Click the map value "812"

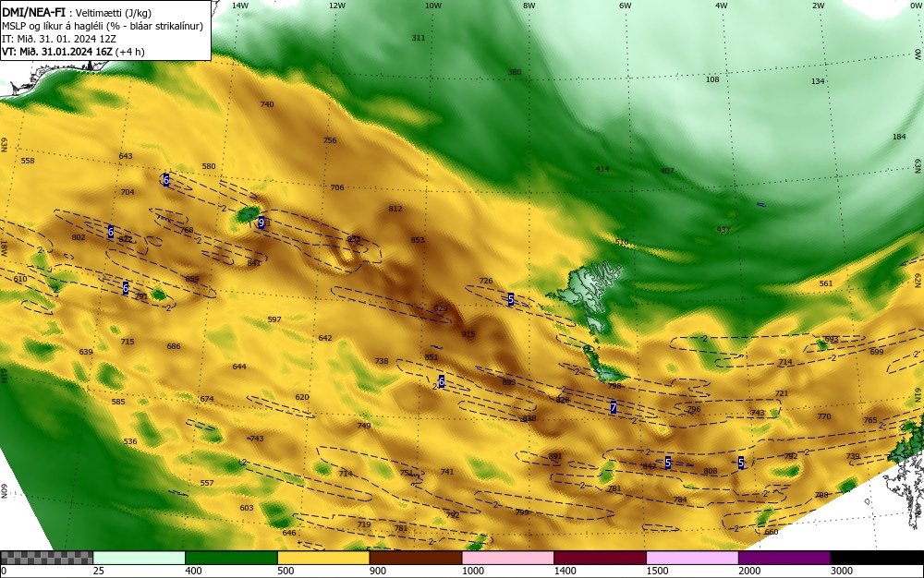pyautogui.click(x=395, y=209)
